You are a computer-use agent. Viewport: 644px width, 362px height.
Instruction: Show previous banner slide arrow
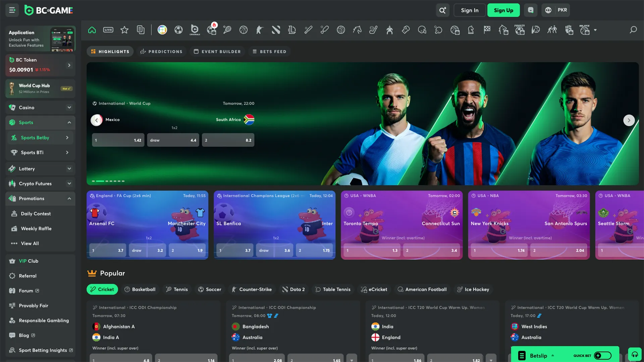pos(97,120)
